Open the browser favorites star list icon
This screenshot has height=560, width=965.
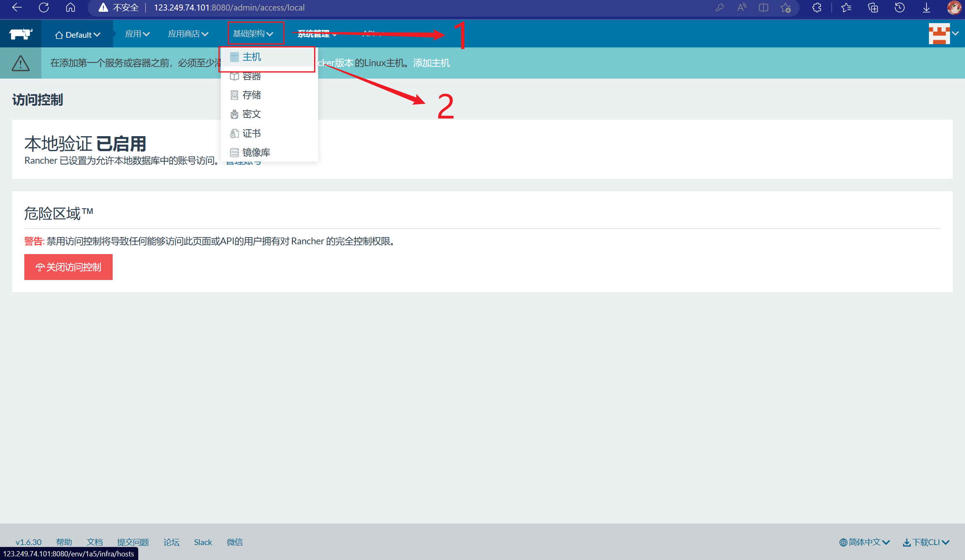846,8
